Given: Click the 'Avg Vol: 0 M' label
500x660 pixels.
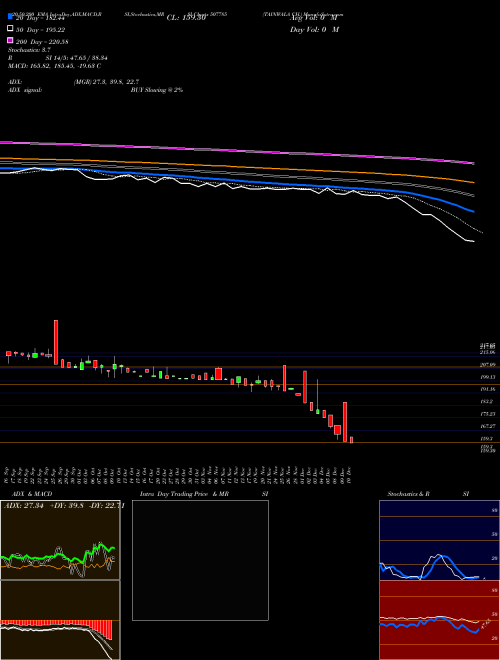Looking at the screenshot, I should pyautogui.click(x=314, y=18).
